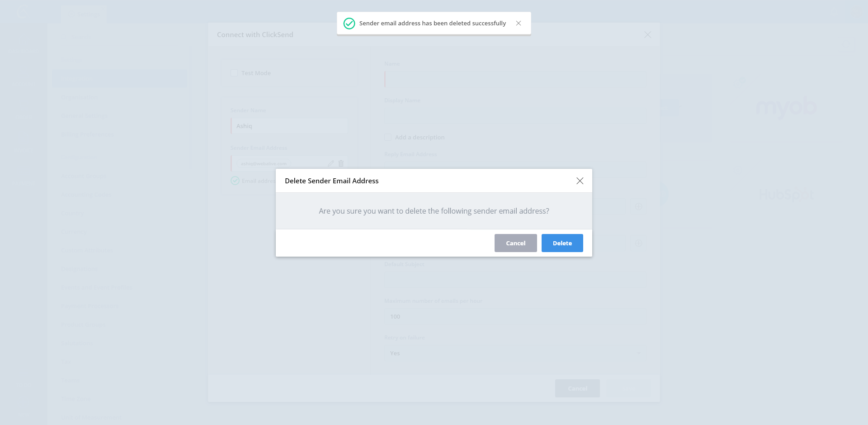Click into the Display Name field

pos(513,115)
